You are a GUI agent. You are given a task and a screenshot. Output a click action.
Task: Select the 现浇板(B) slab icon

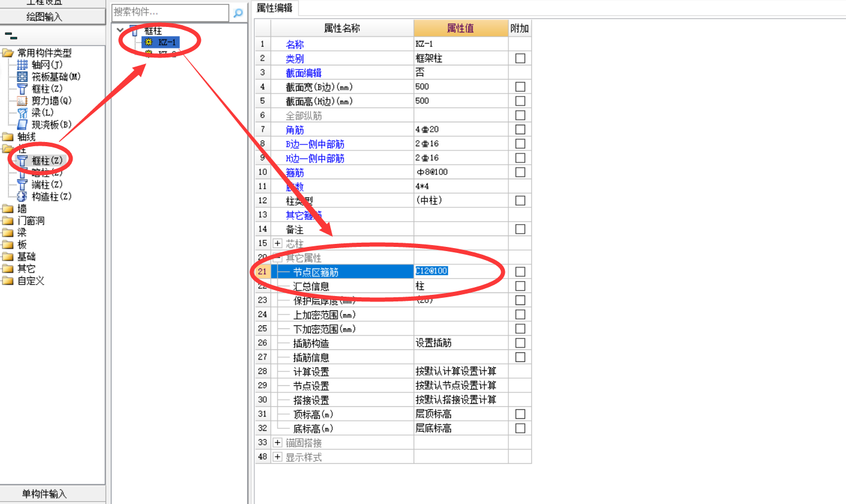click(x=22, y=125)
